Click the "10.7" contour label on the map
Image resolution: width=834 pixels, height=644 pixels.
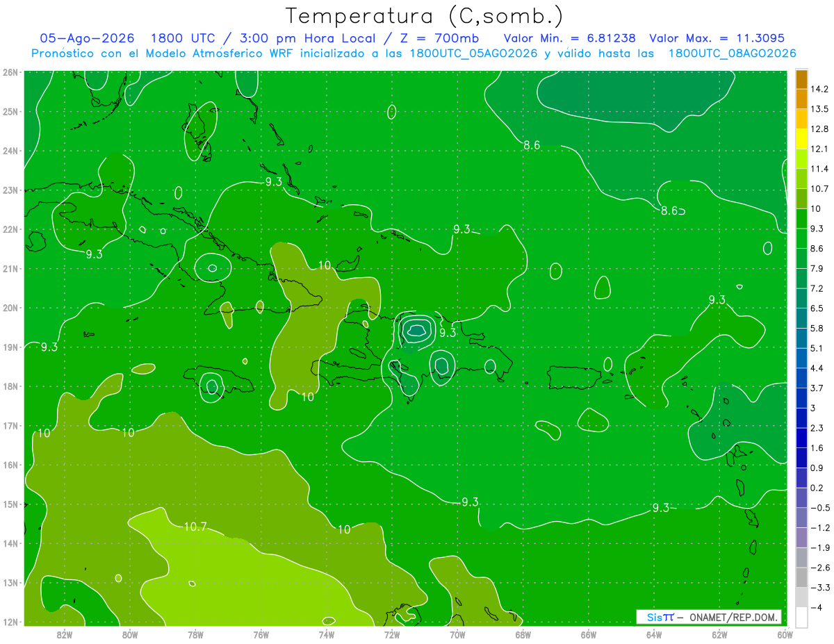coord(195,527)
